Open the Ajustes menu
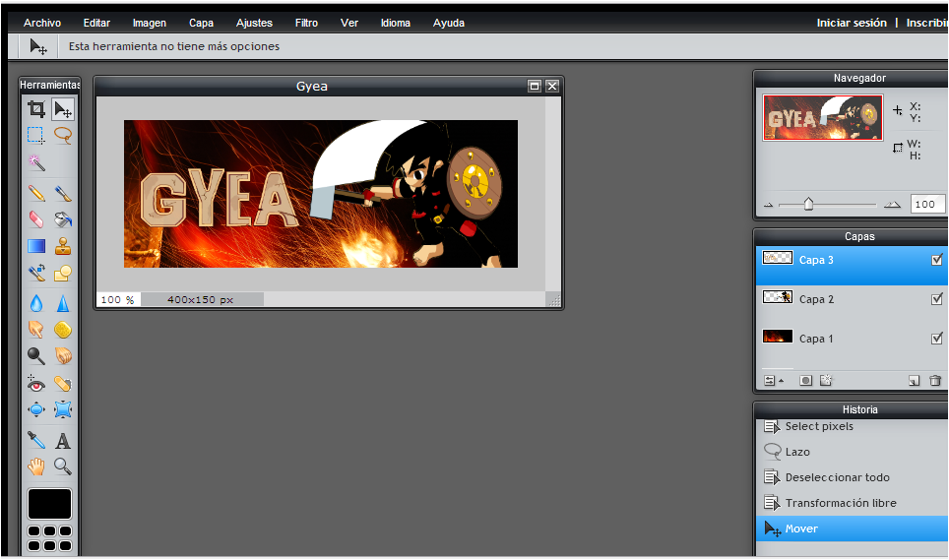949x560 pixels. [254, 23]
